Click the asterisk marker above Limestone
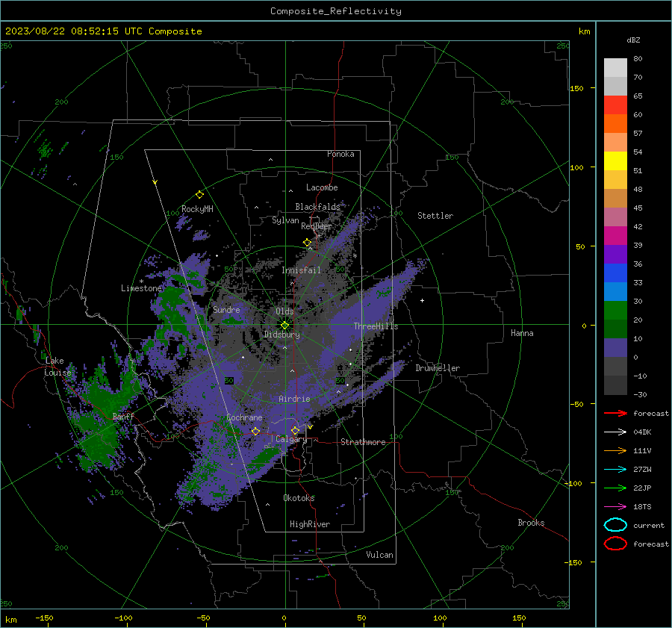 pyautogui.click(x=141, y=282)
